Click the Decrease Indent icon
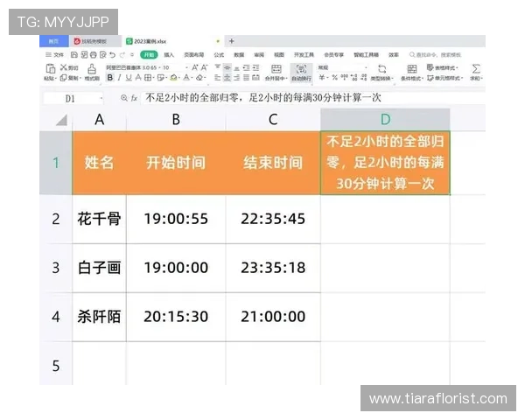 247,67
